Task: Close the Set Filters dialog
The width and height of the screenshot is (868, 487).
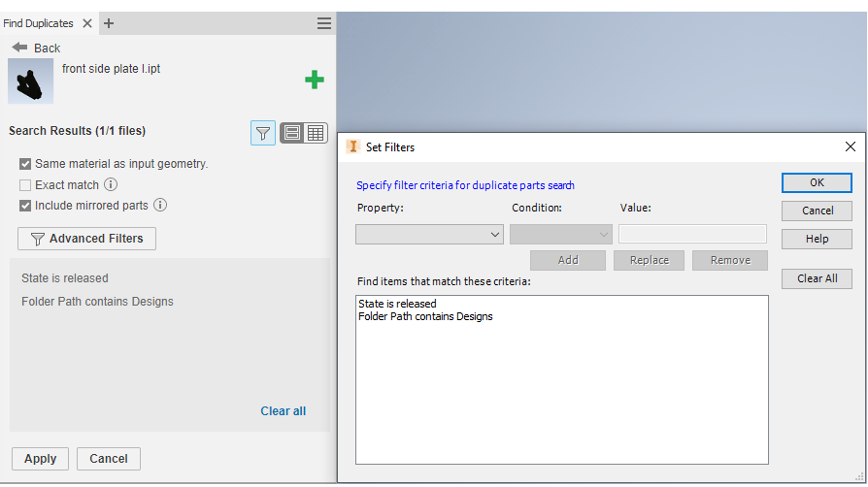Action: coord(851,146)
